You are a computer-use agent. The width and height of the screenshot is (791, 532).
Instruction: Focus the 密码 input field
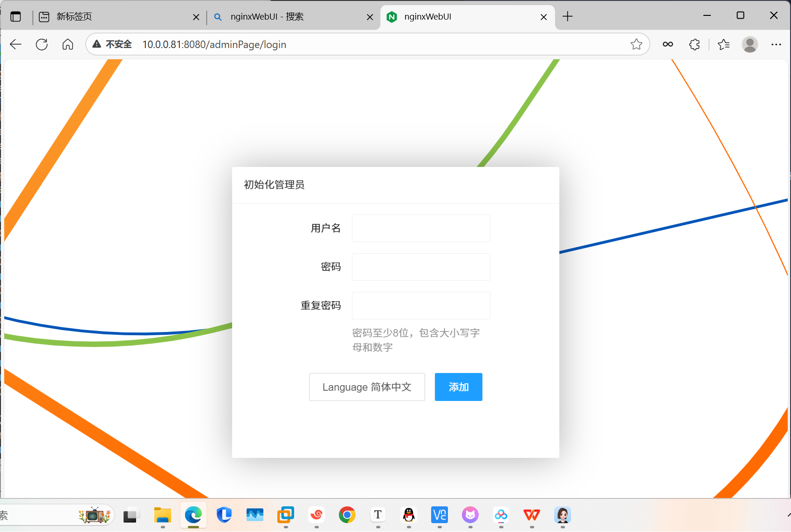point(421,267)
